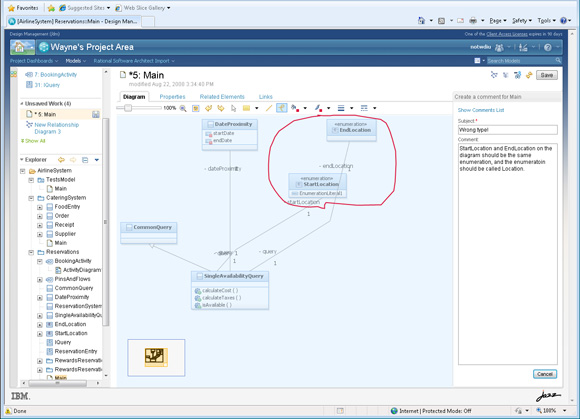Click the line width icon
The image size is (580, 419).
tap(341, 108)
